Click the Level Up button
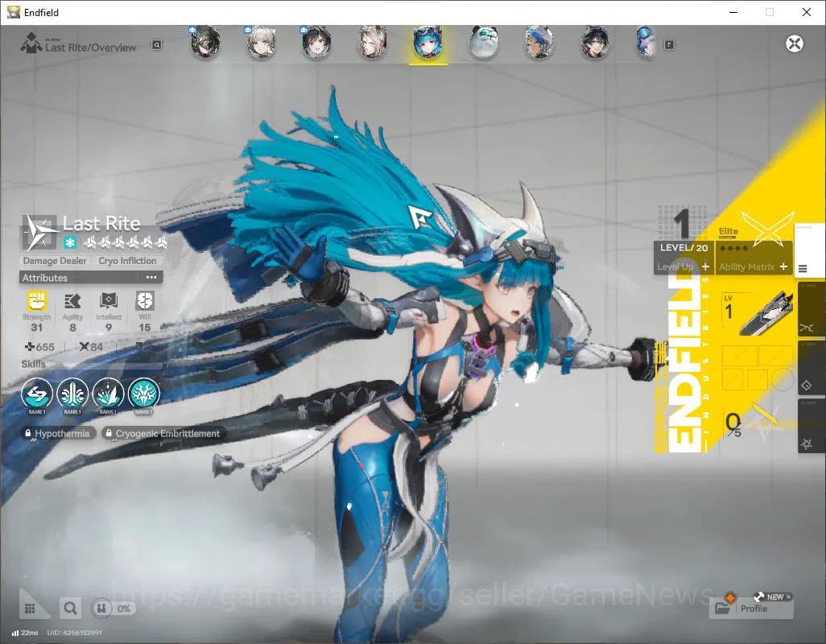The image size is (826, 644). pyautogui.click(x=680, y=266)
